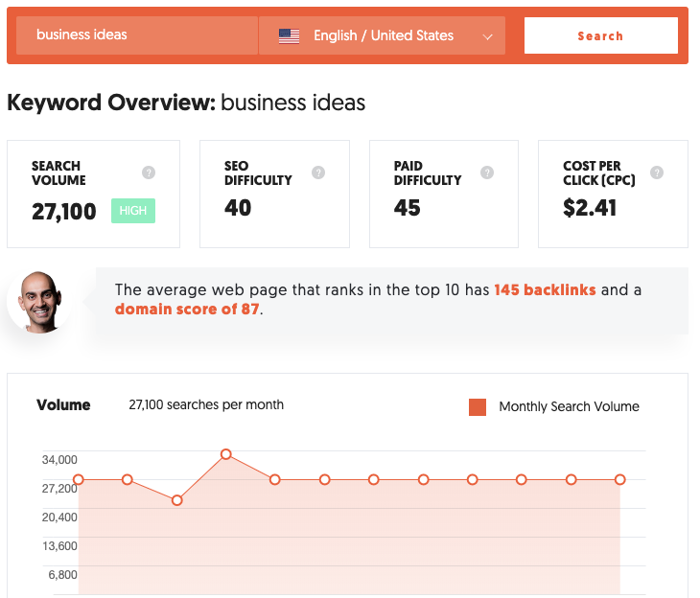Click the '$2.41' CPC value
Image resolution: width=700 pixels, height=598 pixels.
coord(590,208)
